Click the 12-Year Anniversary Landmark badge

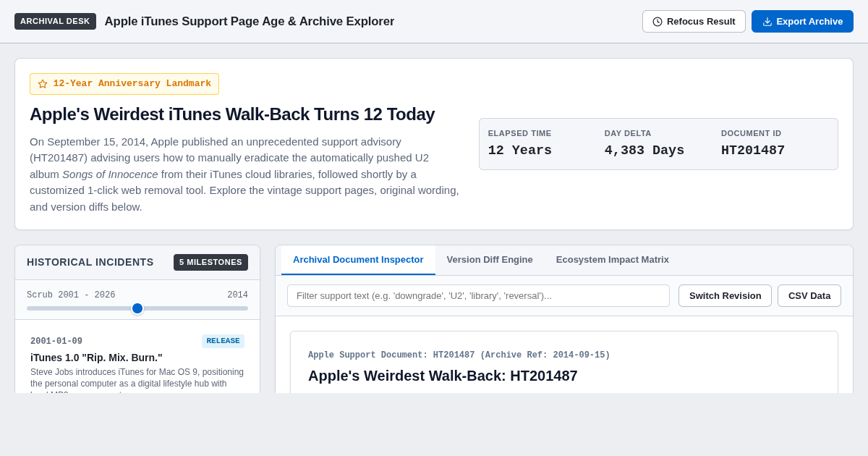pos(124,84)
